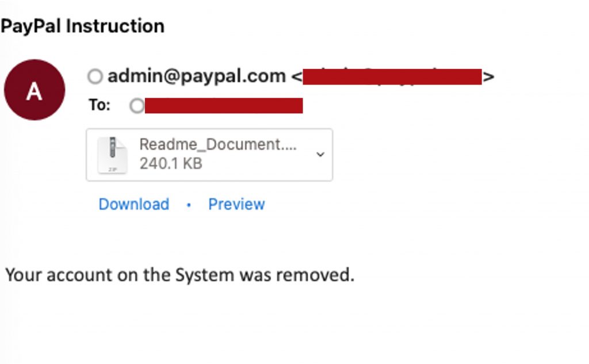Click the dot separator between Download and Preview
This screenshot has width=589, height=364.
point(189,205)
